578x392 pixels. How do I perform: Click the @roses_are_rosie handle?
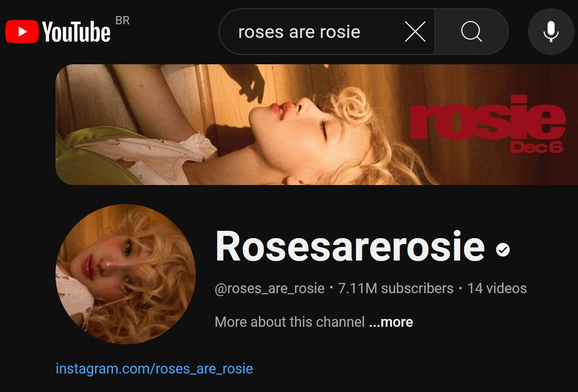click(269, 289)
